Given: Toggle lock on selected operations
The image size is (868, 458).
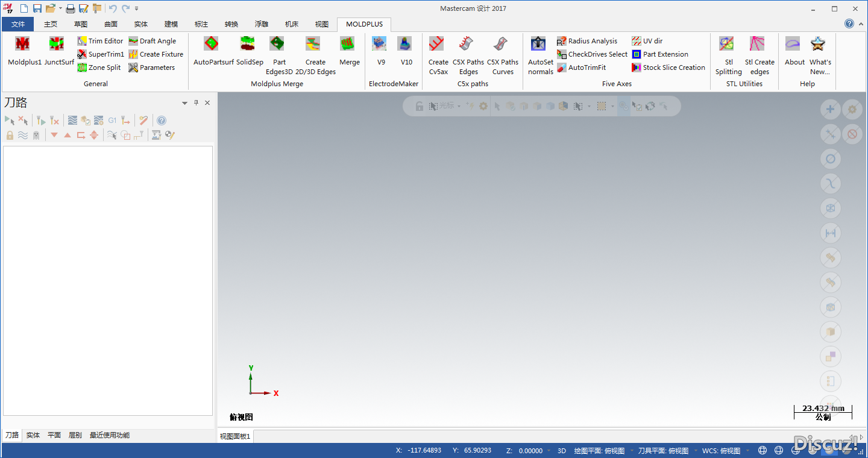Looking at the screenshot, I should 10,136.
